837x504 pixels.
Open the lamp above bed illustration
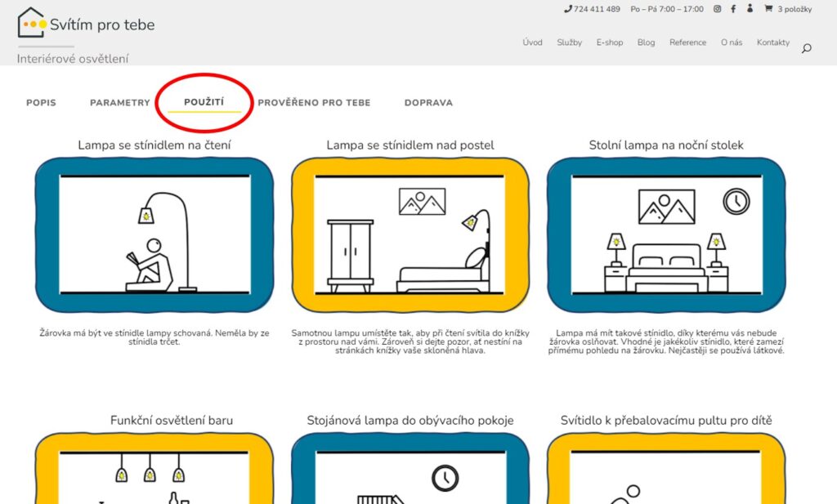coord(410,235)
